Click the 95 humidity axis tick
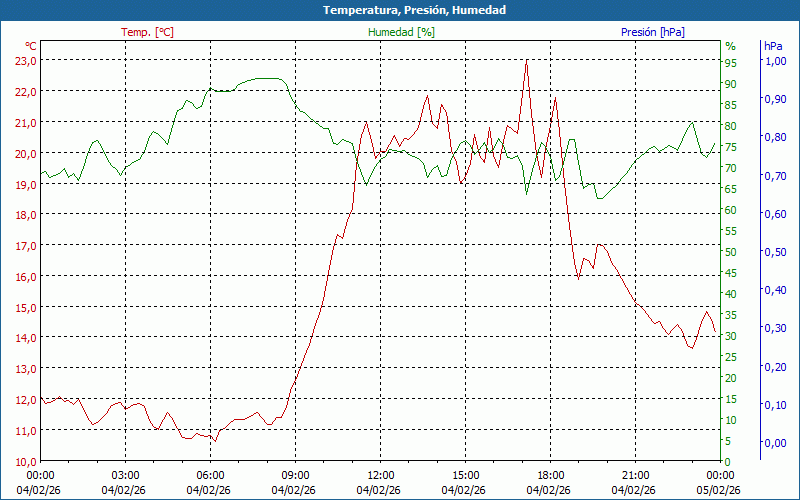This screenshot has height=500, width=800. [731, 63]
